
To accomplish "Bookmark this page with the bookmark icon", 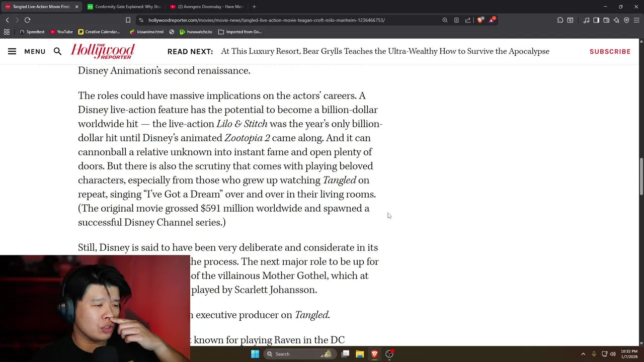I will [x=128, y=20].
